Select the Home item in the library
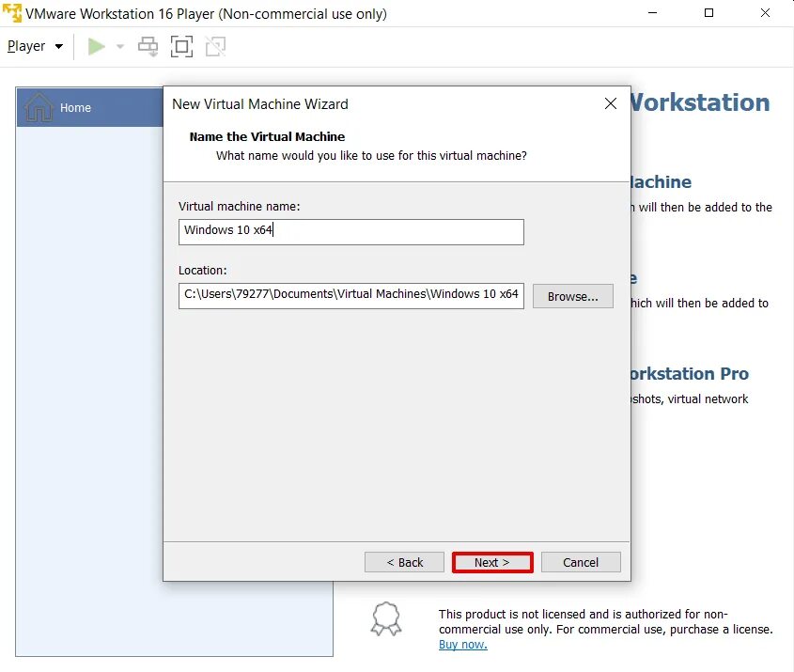Image resolution: width=794 pixels, height=672 pixels. click(x=89, y=107)
